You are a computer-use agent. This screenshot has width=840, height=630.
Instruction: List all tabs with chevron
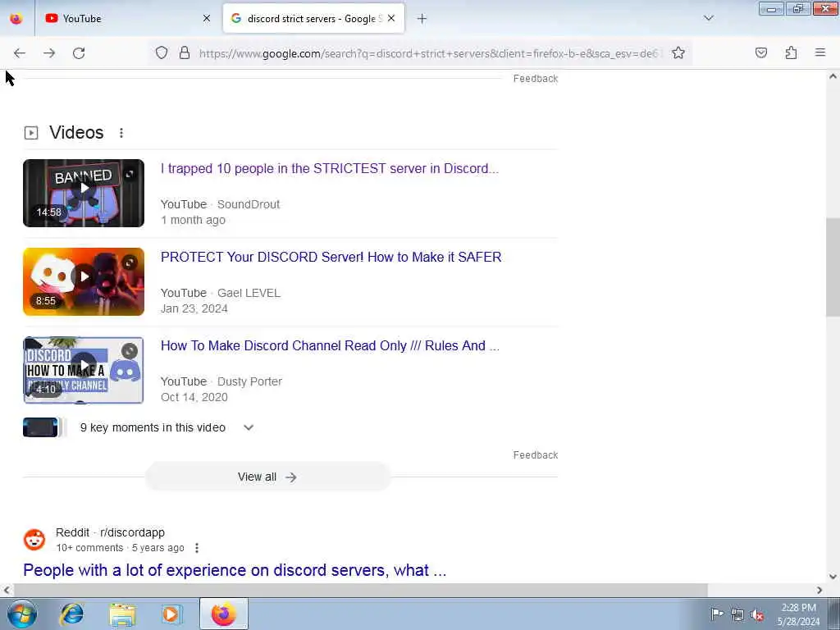(709, 18)
